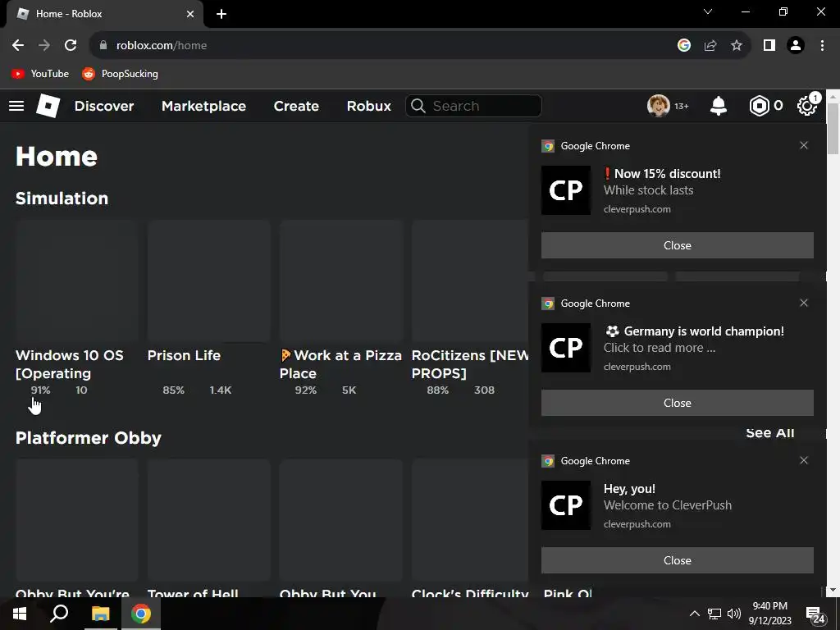Close the 15% discount notification with Close button
The image size is (840, 630).
(x=677, y=244)
